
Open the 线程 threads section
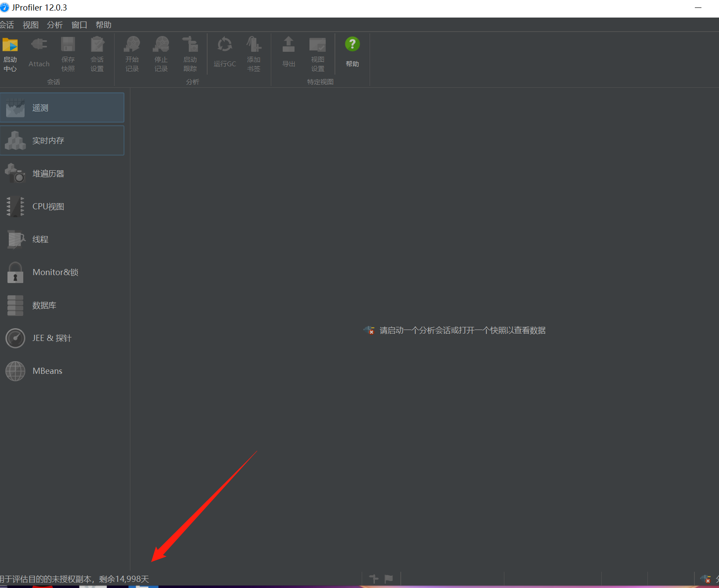click(62, 239)
